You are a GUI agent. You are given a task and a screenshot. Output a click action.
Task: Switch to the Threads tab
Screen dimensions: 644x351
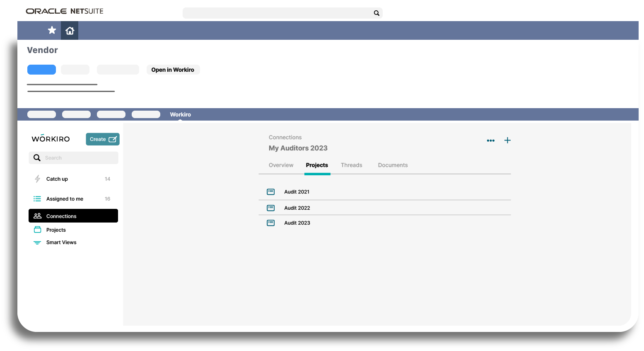pyautogui.click(x=351, y=165)
